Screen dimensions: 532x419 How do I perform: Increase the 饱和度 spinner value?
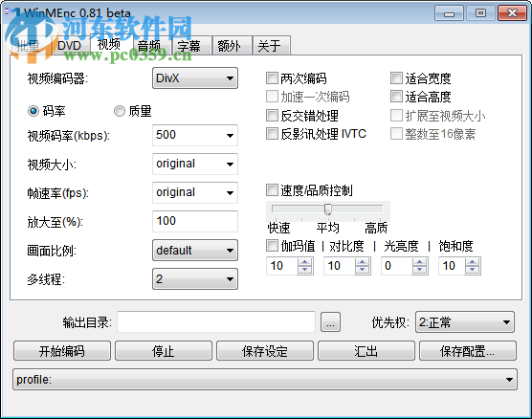pos(473,262)
